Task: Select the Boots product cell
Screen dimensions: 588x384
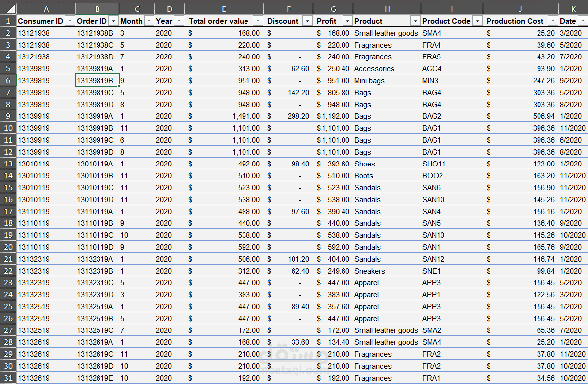Action: [387, 176]
